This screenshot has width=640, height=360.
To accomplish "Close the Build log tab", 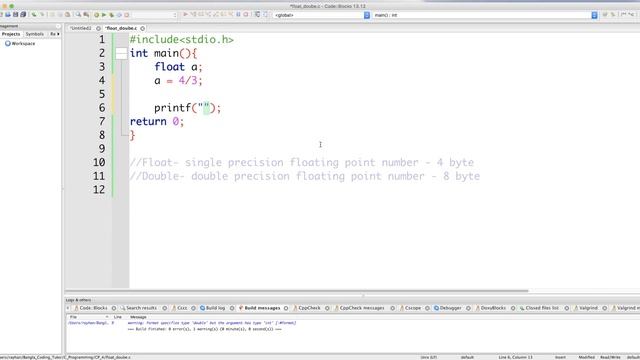I will pos(232,309).
